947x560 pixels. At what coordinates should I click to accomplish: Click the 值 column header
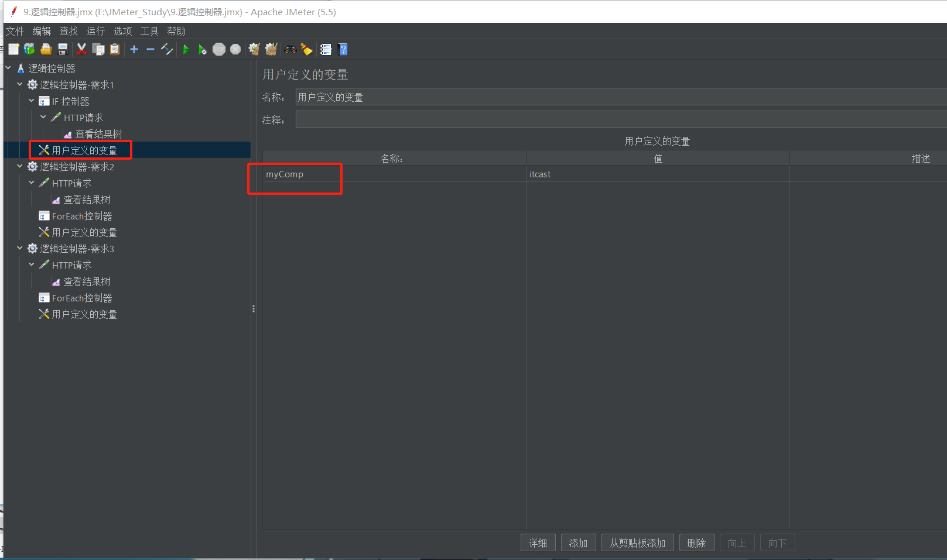[x=658, y=159]
